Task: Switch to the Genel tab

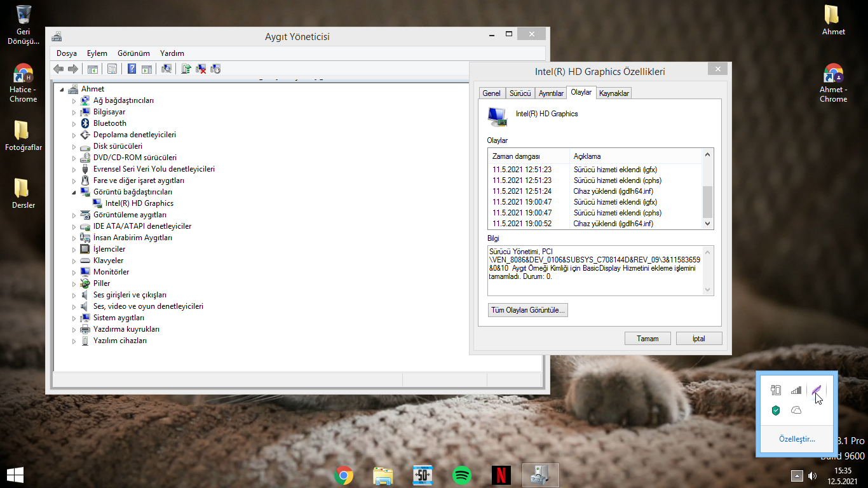Action: pos(491,93)
